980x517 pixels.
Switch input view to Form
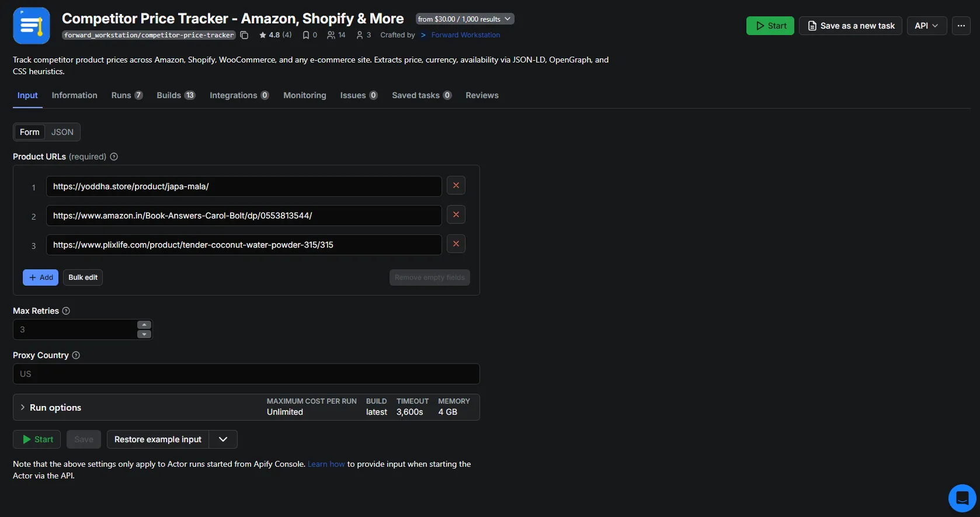[30, 132]
